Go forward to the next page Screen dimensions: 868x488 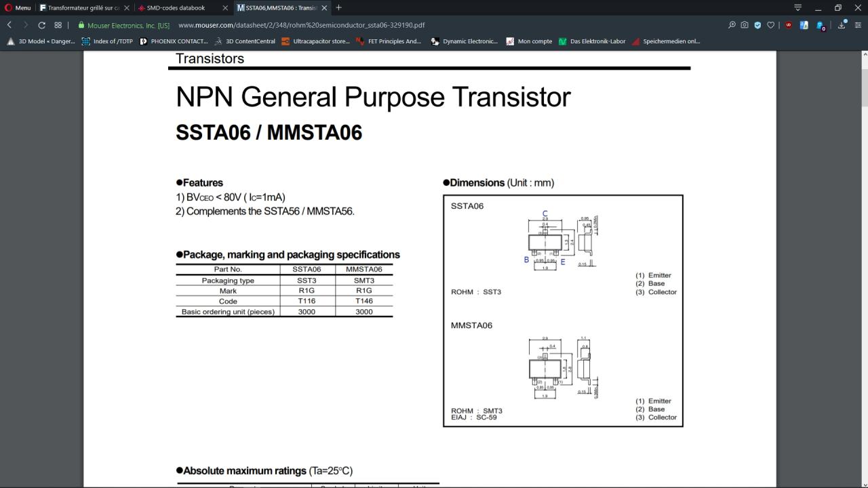click(26, 25)
